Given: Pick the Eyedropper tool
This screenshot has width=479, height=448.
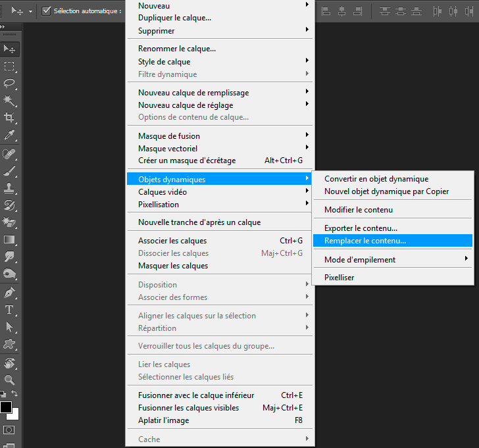Looking at the screenshot, I should tap(10, 135).
